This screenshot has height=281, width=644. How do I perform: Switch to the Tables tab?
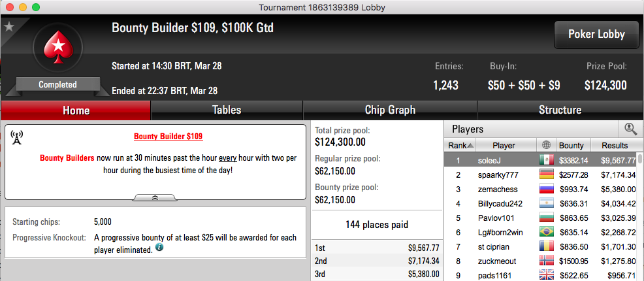[x=227, y=110]
